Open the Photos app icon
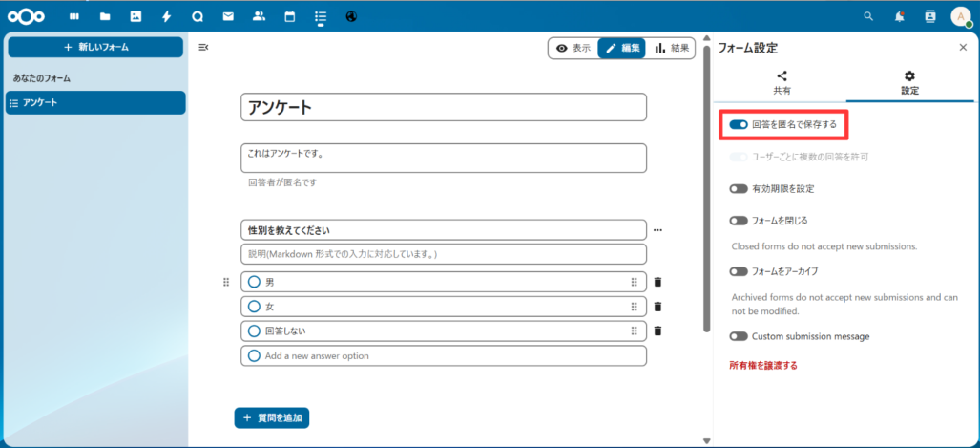The image size is (980, 448). pos(136,16)
